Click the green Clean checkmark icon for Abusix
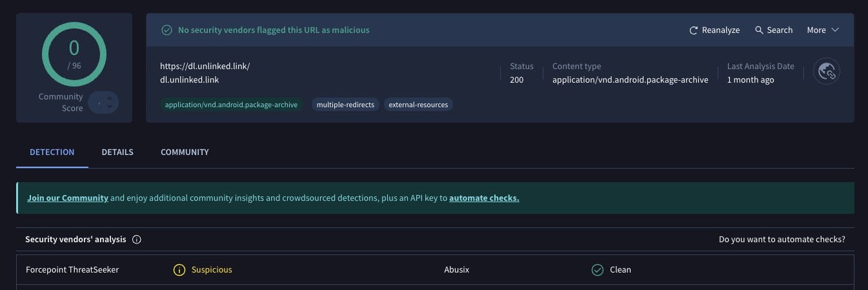 tap(598, 270)
